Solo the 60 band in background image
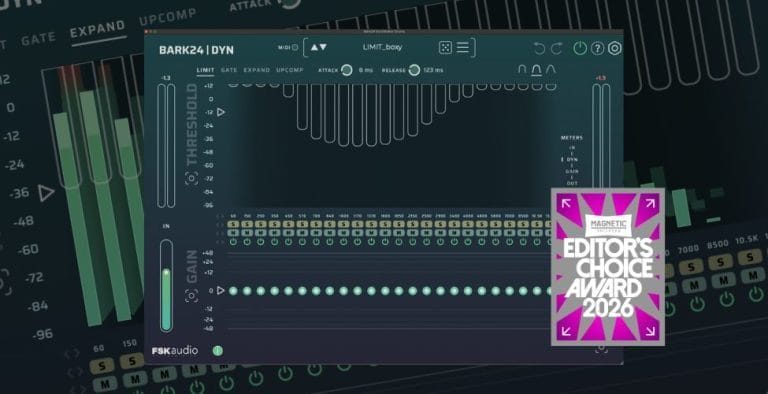768x394 pixels. coord(102,366)
